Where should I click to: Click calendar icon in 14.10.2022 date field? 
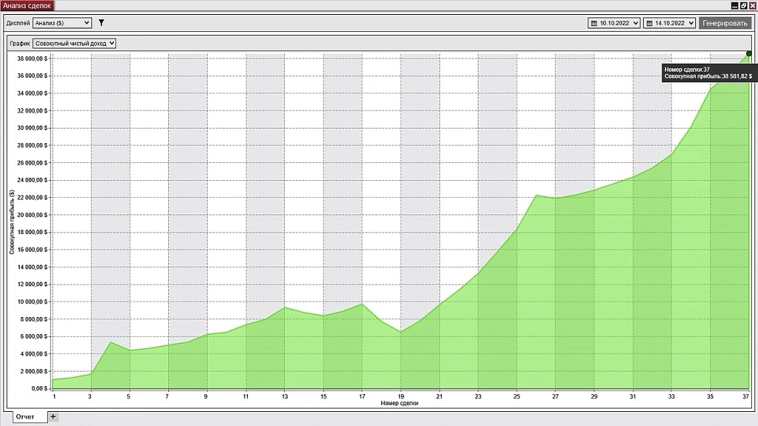click(x=651, y=22)
